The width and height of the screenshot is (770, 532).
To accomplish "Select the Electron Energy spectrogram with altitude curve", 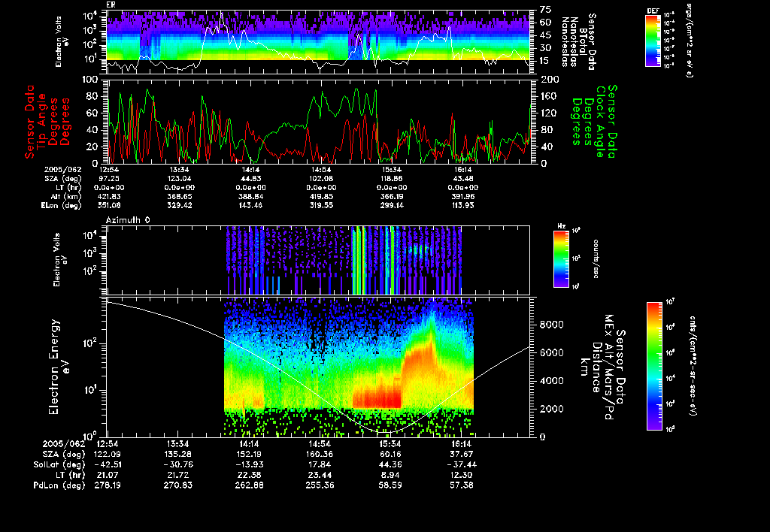I will click(319, 367).
